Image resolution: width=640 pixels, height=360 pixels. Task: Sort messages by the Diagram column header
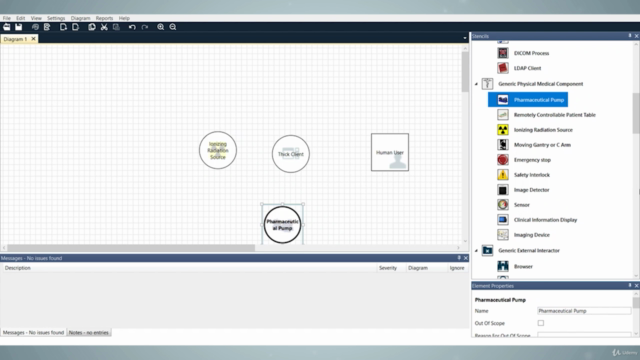tap(418, 268)
